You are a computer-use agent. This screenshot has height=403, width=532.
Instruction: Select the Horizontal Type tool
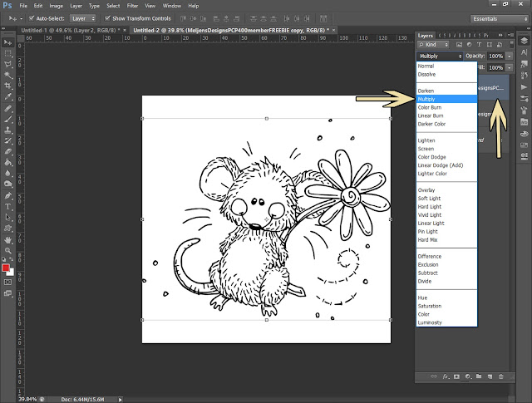pyautogui.click(x=7, y=206)
